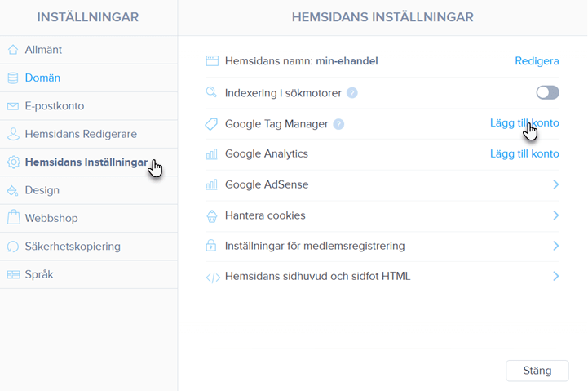Click the code brackets icon beside sidhuvud och sidfot
Image resolution: width=588 pixels, height=391 pixels.
213,278
